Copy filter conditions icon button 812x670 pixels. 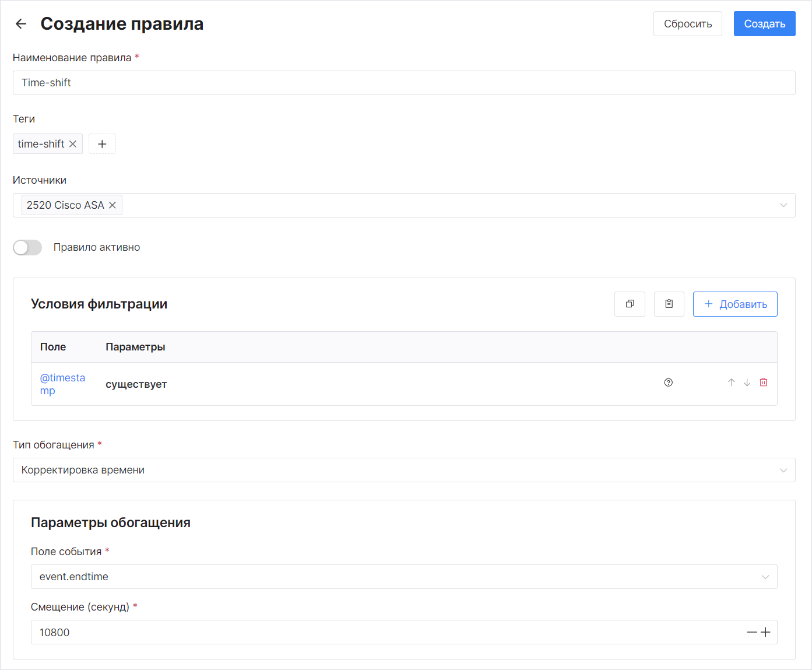click(630, 304)
